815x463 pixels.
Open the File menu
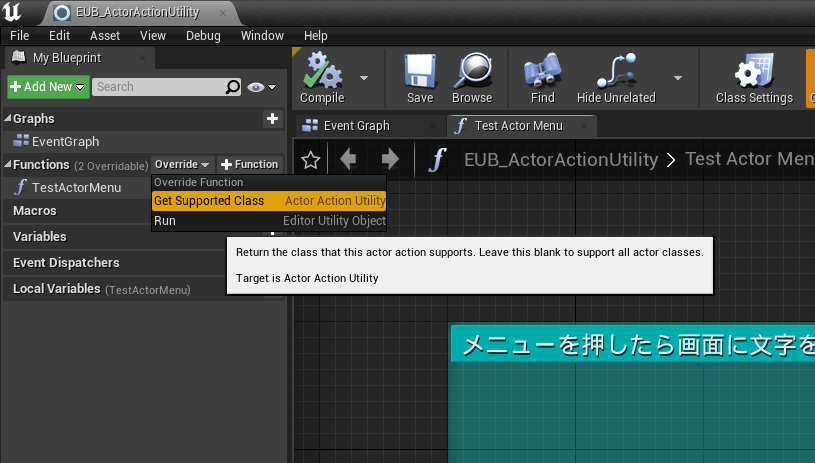(x=20, y=36)
